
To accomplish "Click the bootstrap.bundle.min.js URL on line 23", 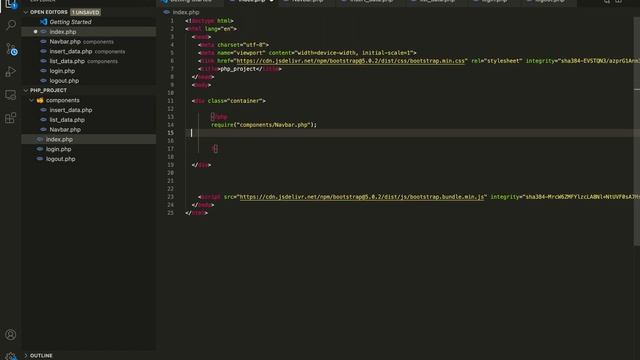I will tap(361, 197).
